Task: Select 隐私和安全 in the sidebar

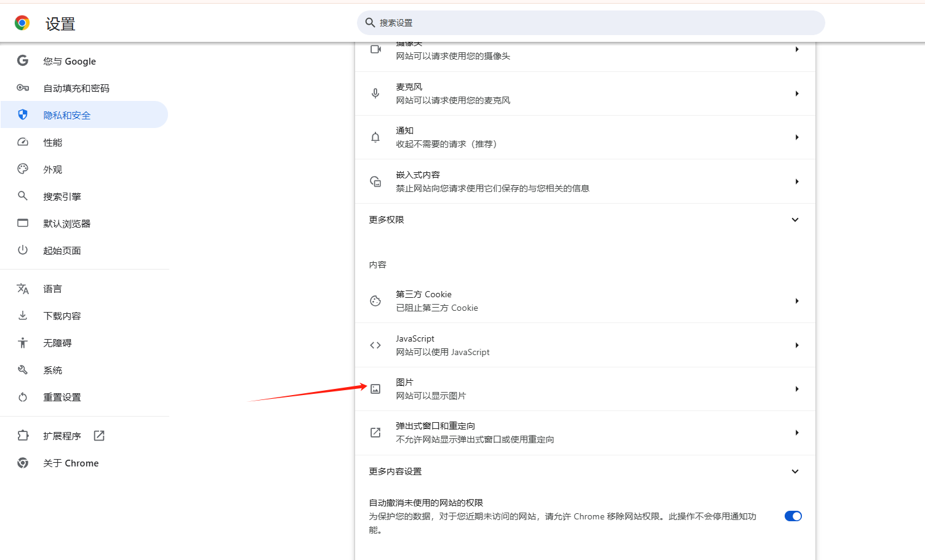Action: tap(84, 115)
